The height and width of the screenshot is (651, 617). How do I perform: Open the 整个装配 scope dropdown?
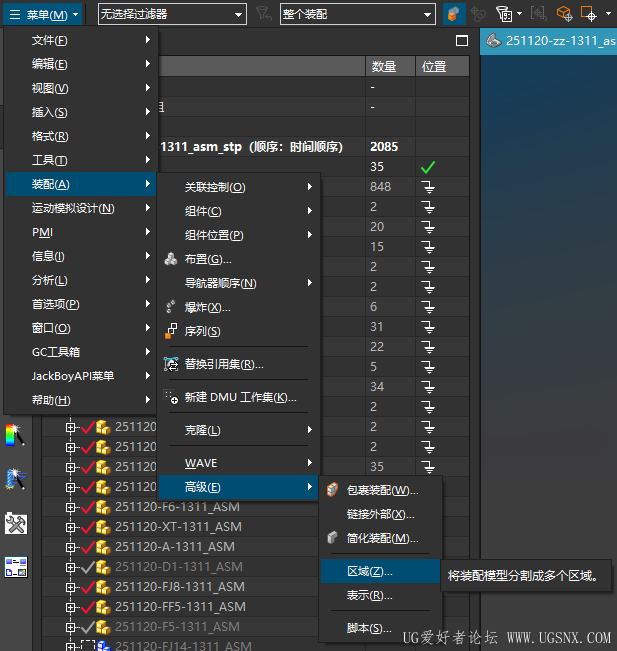[x=357, y=15]
